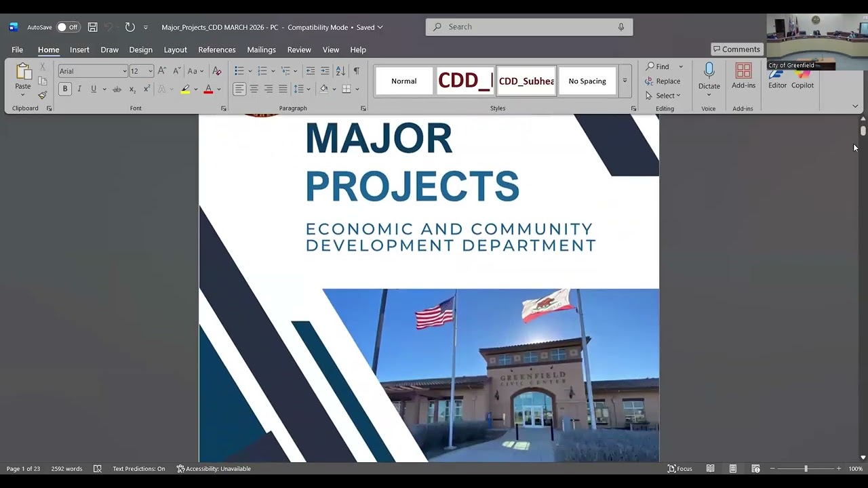Apply the Normal style
Screen dimensions: 868x488
point(403,81)
